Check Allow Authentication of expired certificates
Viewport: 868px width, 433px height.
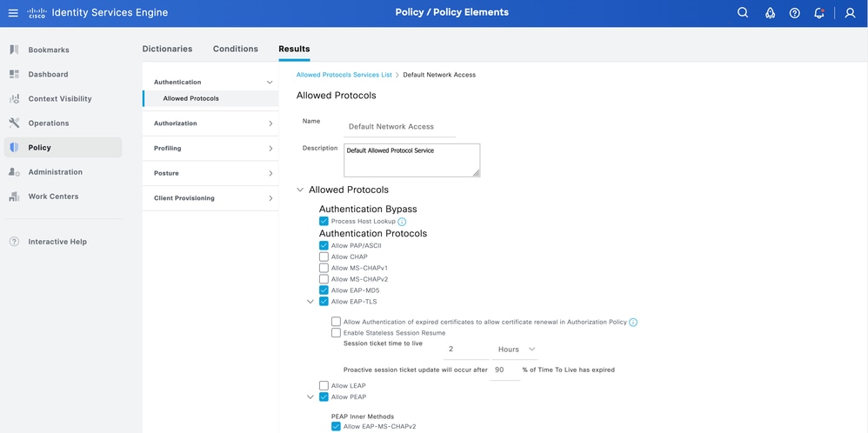coord(336,322)
